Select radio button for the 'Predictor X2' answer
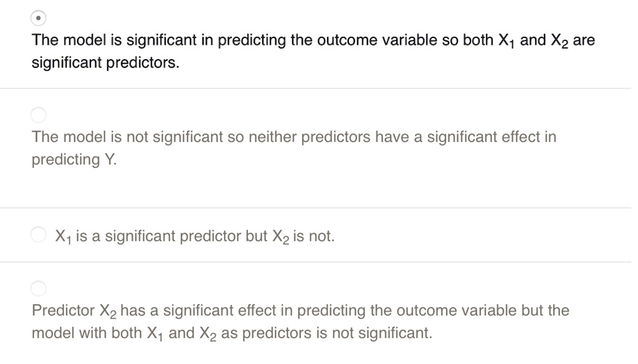 pyautogui.click(x=39, y=289)
